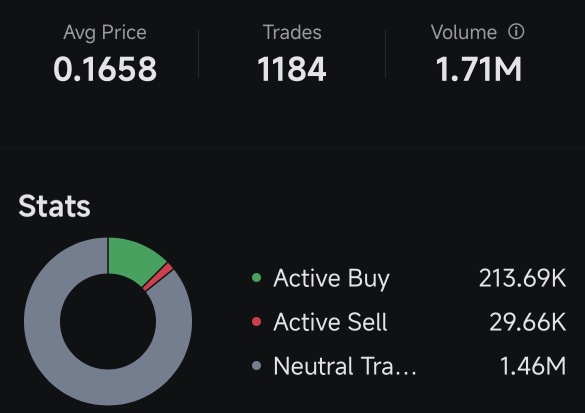
Task: Select the gray Neutral Trade legend dot
Action: pyautogui.click(x=257, y=366)
